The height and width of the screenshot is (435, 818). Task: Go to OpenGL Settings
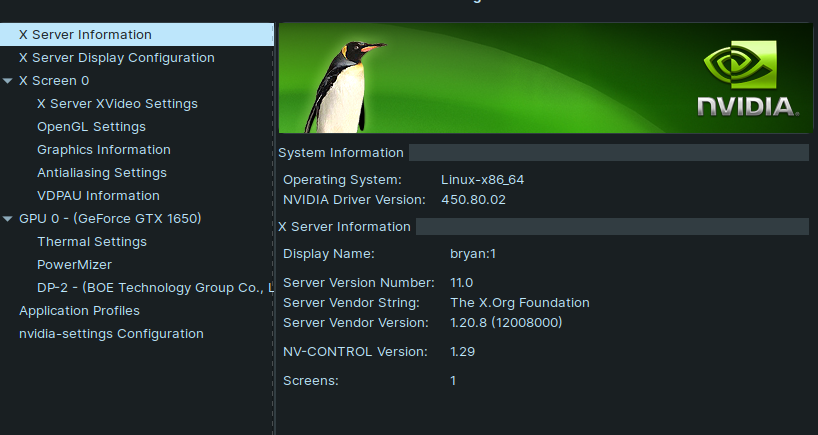91,127
